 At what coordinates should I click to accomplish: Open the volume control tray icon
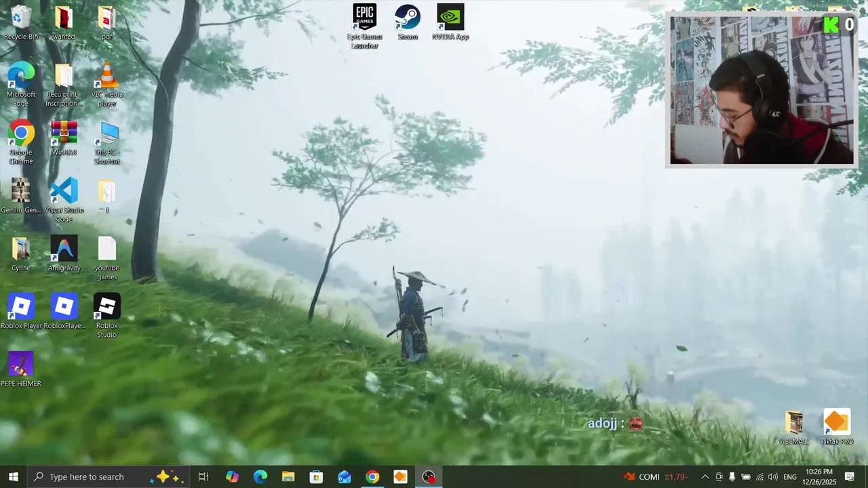point(772,476)
